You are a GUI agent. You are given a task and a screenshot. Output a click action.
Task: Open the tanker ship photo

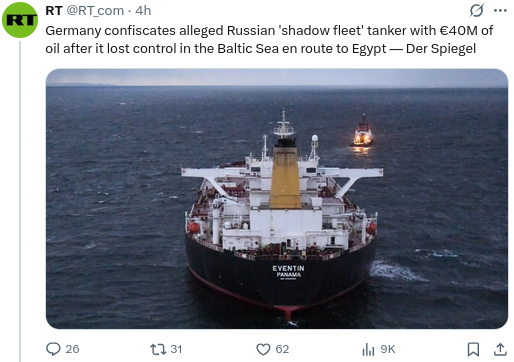click(x=277, y=199)
